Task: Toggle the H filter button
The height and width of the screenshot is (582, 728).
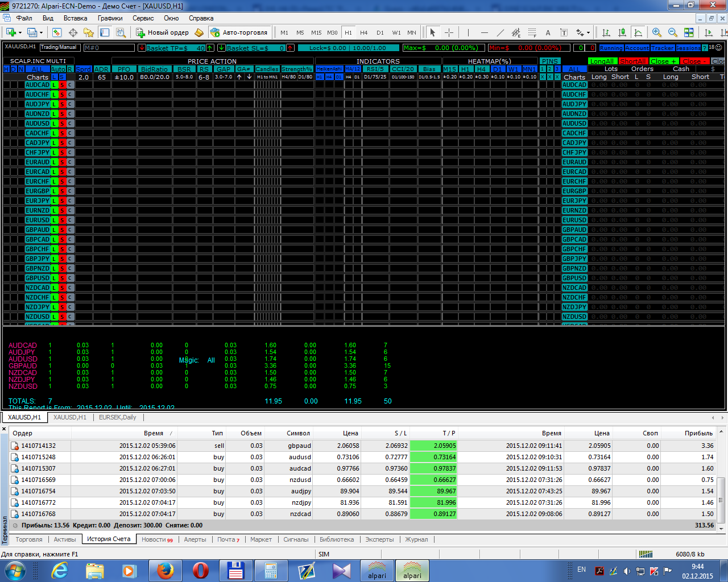Action: [x=6, y=69]
